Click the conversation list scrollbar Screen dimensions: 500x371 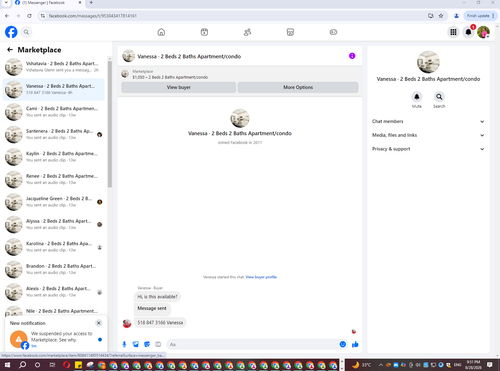click(x=110, y=124)
